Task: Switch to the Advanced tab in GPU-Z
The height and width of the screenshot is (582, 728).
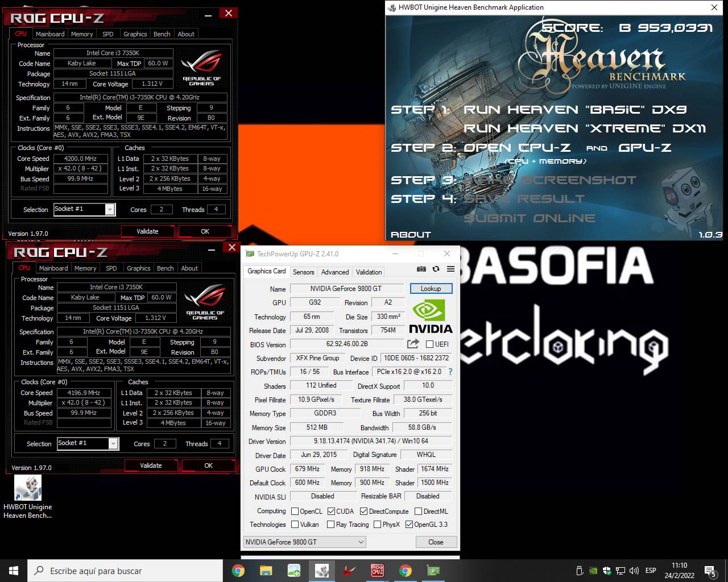Action: click(x=335, y=272)
